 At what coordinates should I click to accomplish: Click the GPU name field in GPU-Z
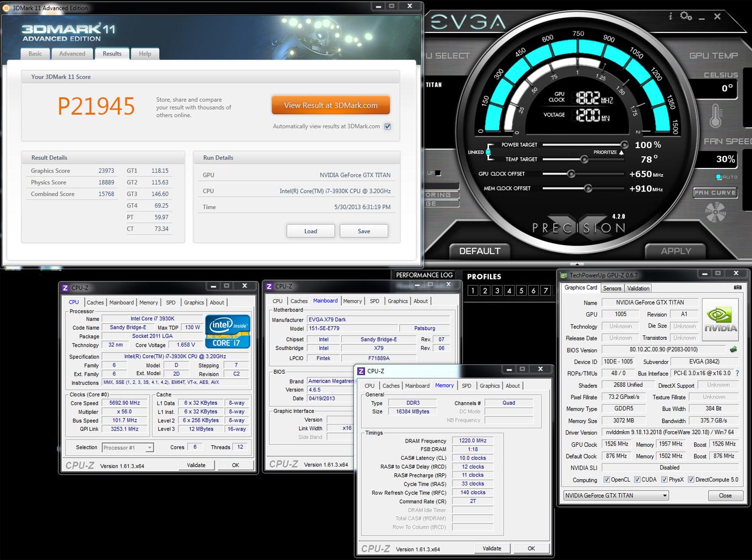[x=650, y=303]
